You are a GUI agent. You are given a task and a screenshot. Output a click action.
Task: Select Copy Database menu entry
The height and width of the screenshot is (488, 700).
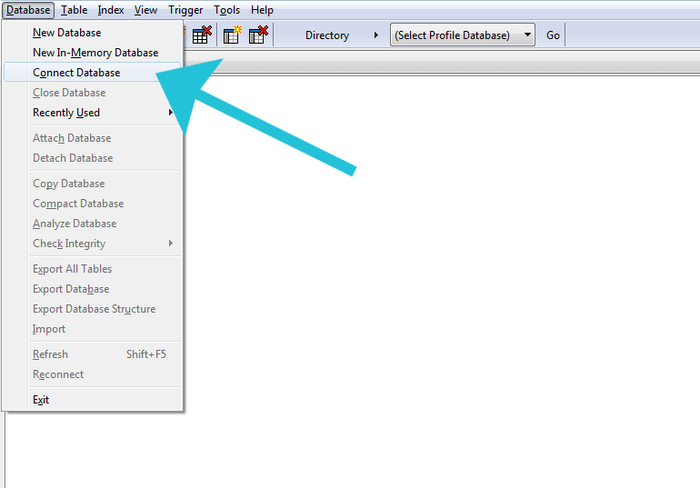(92, 184)
